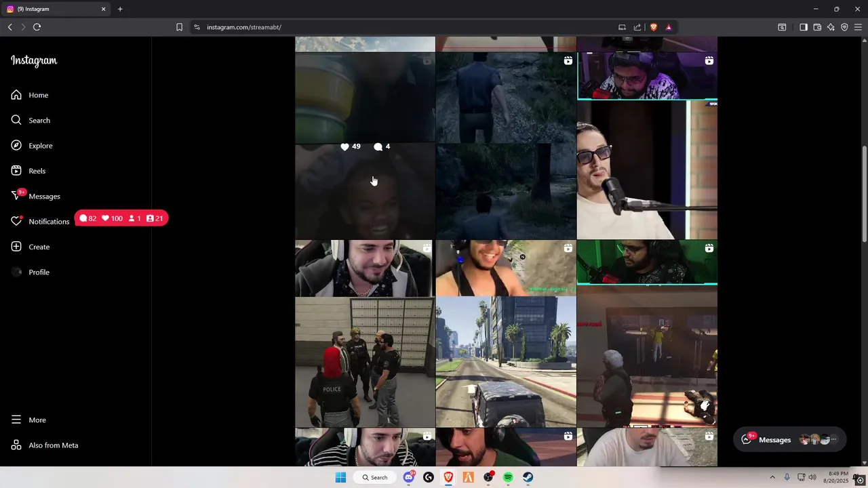This screenshot has width=868, height=488.
Task: Click the volume icon in system tray
Action: tap(812, 477)
